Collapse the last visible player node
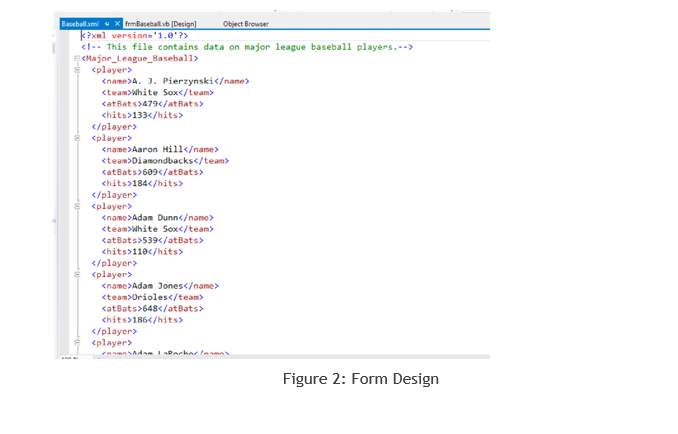Viewport: 678px width, 434px height. (77, 342)
